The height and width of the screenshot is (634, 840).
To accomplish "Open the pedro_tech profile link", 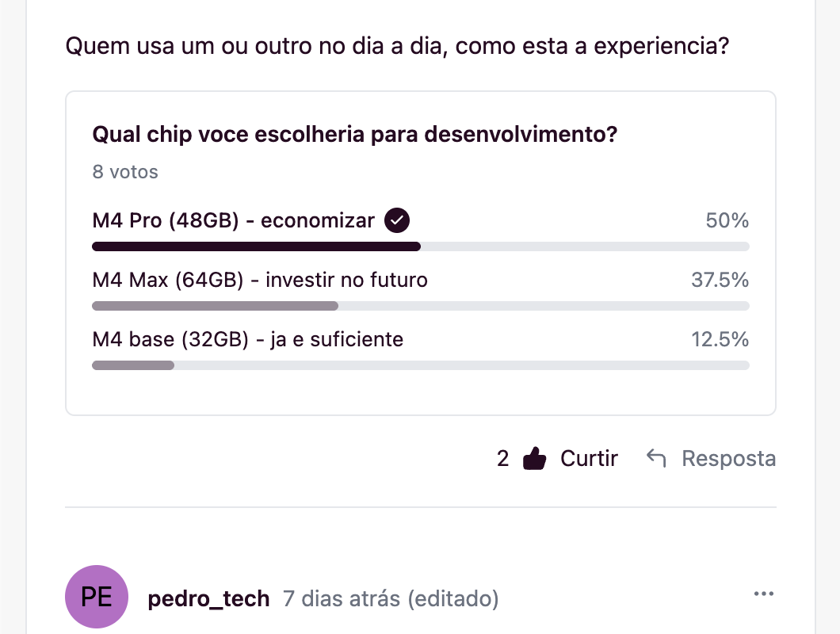I will (x=209, y=598).
